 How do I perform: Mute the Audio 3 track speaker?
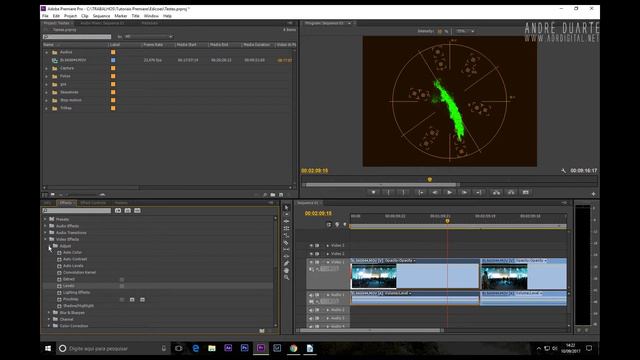(x=311, y=318)
